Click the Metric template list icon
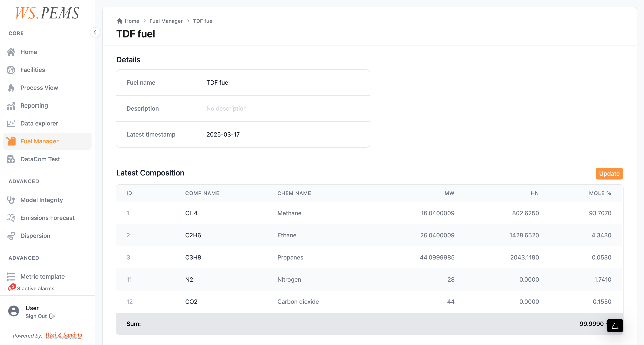The image size is (644, 345). click(11, 276)
